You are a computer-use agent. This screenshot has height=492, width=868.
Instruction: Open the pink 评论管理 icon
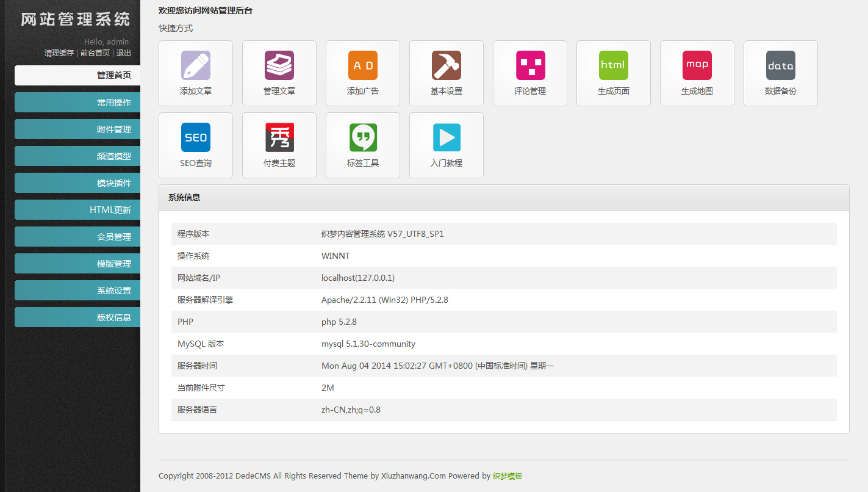pos(530,65)
